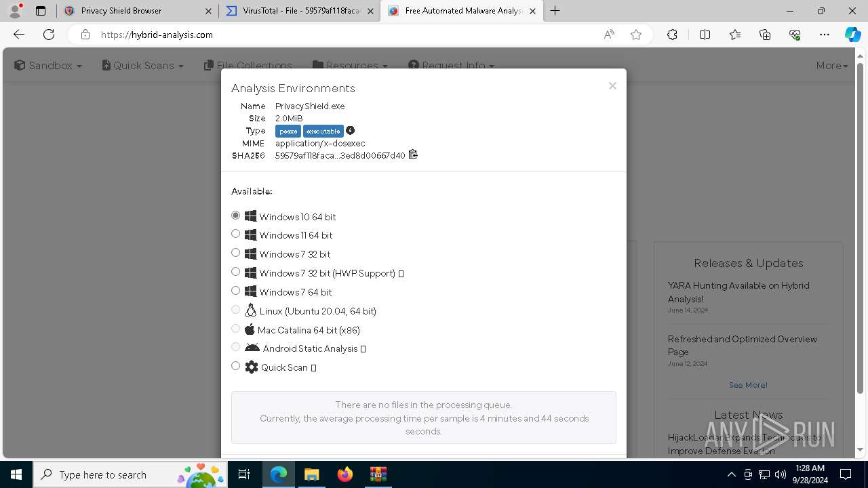Screen dimensions: 868x488
Task: Open the Request Info dropdown
Action: tap(451, 65)
